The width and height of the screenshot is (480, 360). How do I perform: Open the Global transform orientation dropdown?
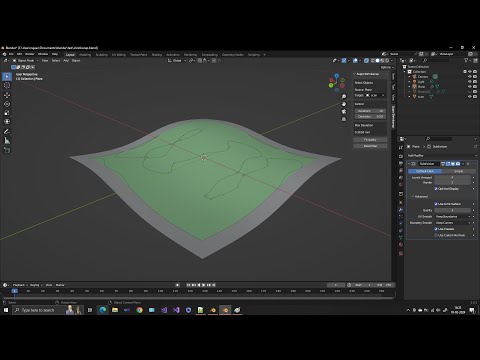pyautogui.click(x=177, y=61)
